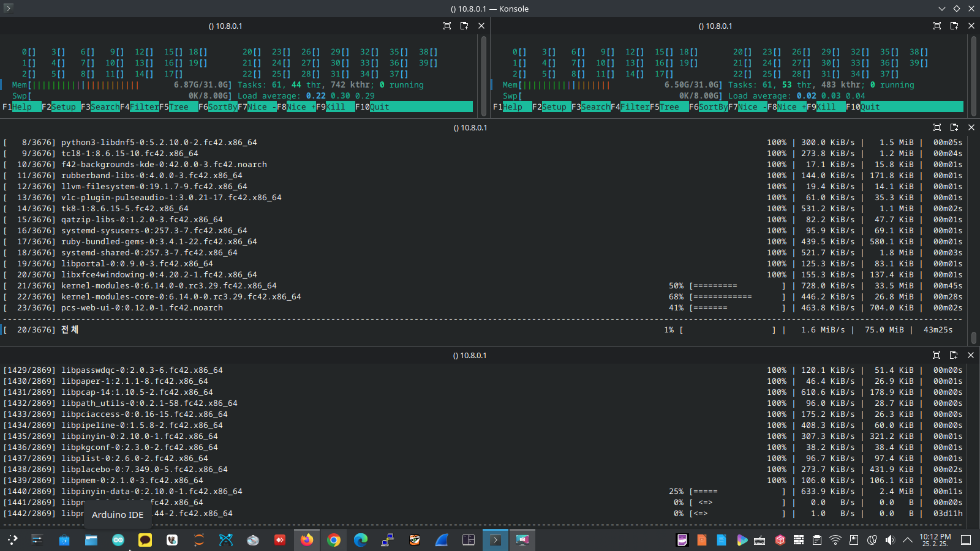
Task: Maximize the top-left htop terminal pane
Action: coord(447,26)
